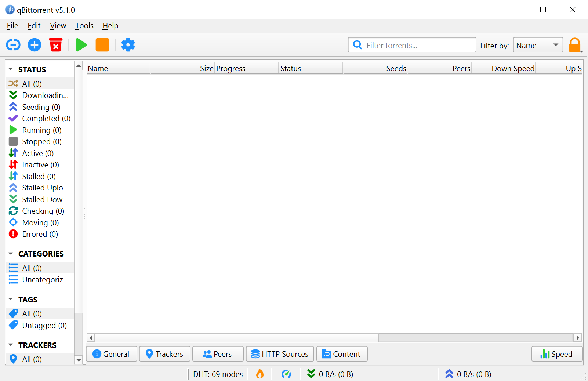Image resolution: width=588 pixels, height=381 pixels.
Task: Select All (0) under TRACKERS
Action: coord(40,359)
